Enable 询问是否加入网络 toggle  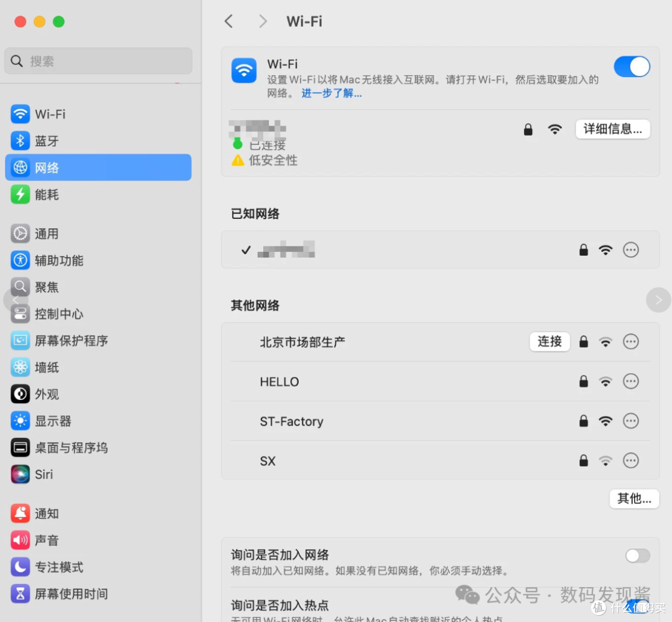[637, 555]
